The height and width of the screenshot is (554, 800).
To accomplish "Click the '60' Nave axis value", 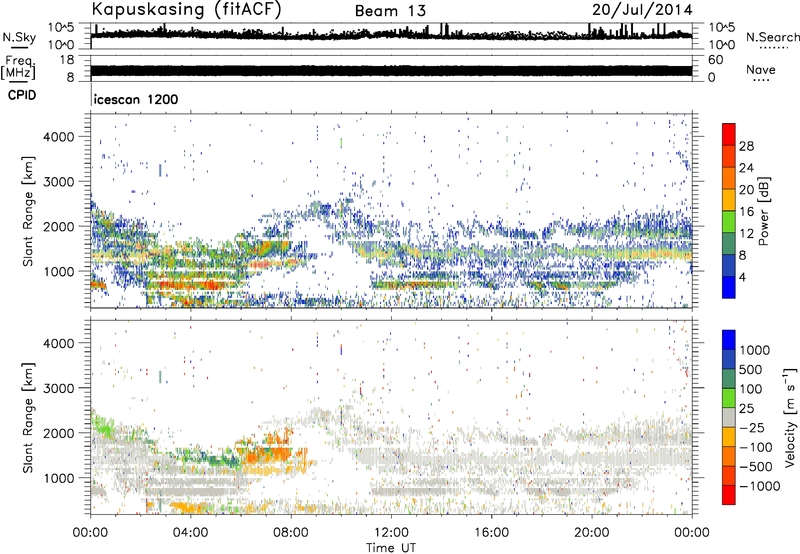I will [715, 60].
